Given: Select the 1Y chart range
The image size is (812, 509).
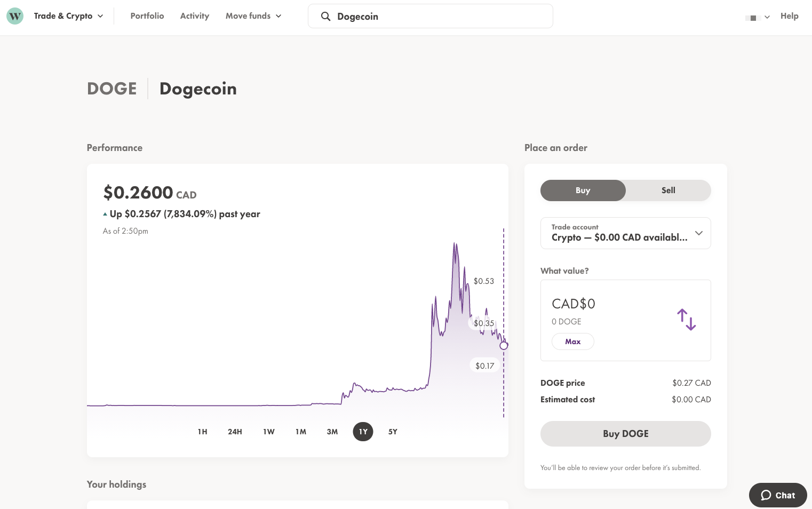Looking at the screenshot, I should click(363, 432).
